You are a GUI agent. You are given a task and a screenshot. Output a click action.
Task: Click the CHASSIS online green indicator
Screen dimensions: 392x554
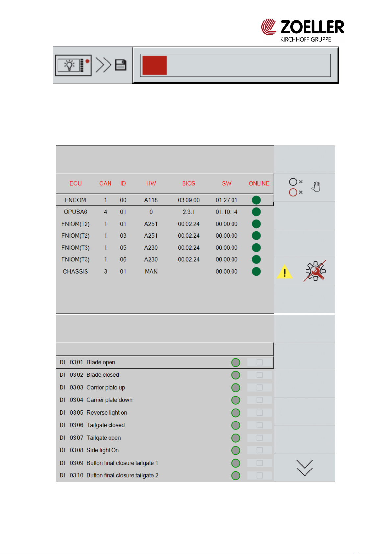click(256, 271)
